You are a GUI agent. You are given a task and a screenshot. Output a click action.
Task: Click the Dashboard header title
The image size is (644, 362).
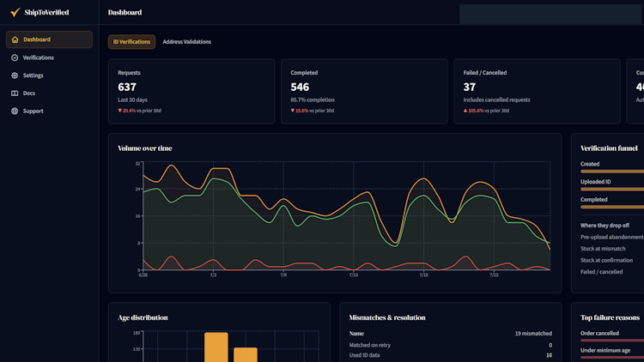125,12
